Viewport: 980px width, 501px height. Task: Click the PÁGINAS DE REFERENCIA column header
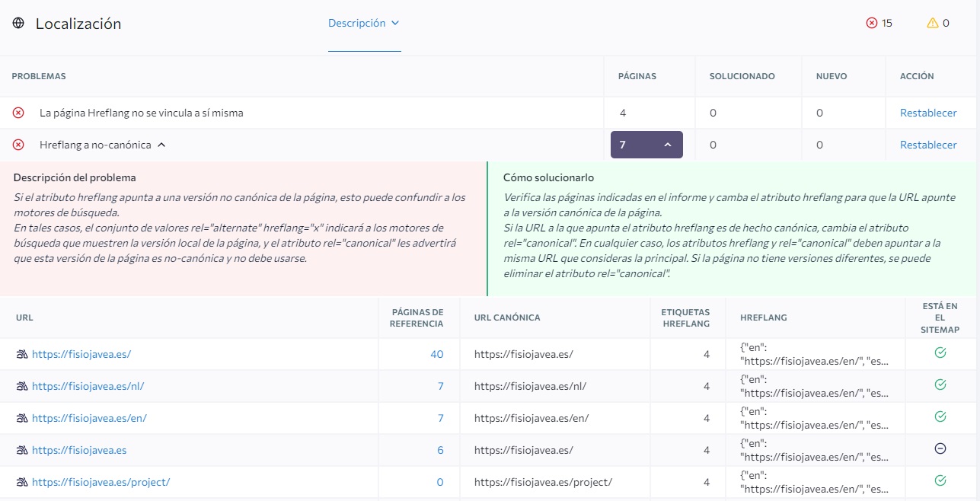click(x=417, y=318)
